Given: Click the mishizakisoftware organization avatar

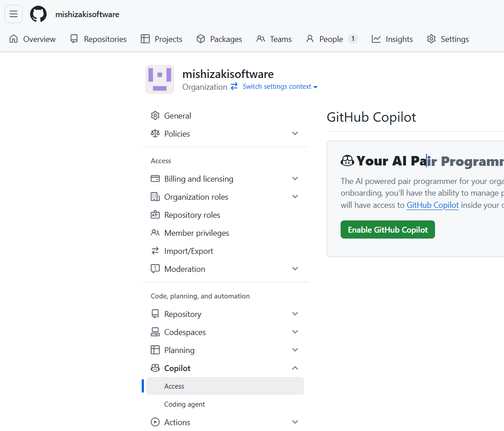Looking at the screenshot, I should tap(160, 79).
